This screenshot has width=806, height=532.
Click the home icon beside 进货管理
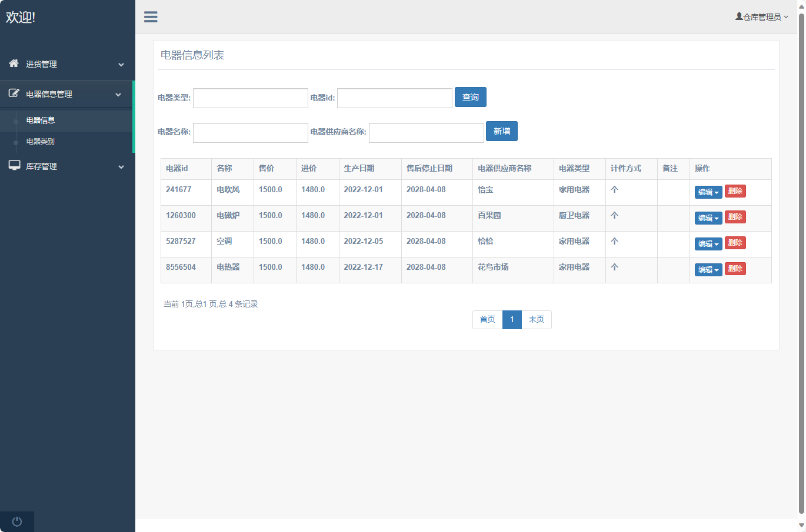[14, 63]
